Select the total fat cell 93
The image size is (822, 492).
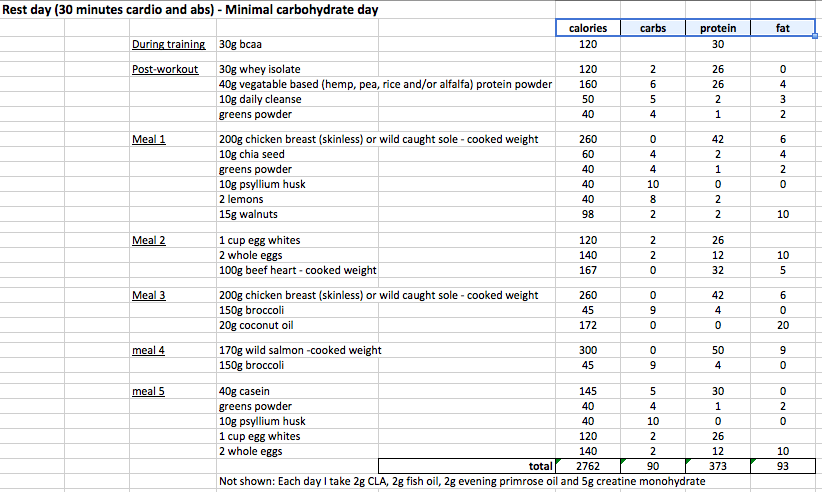tap(783, 466)
